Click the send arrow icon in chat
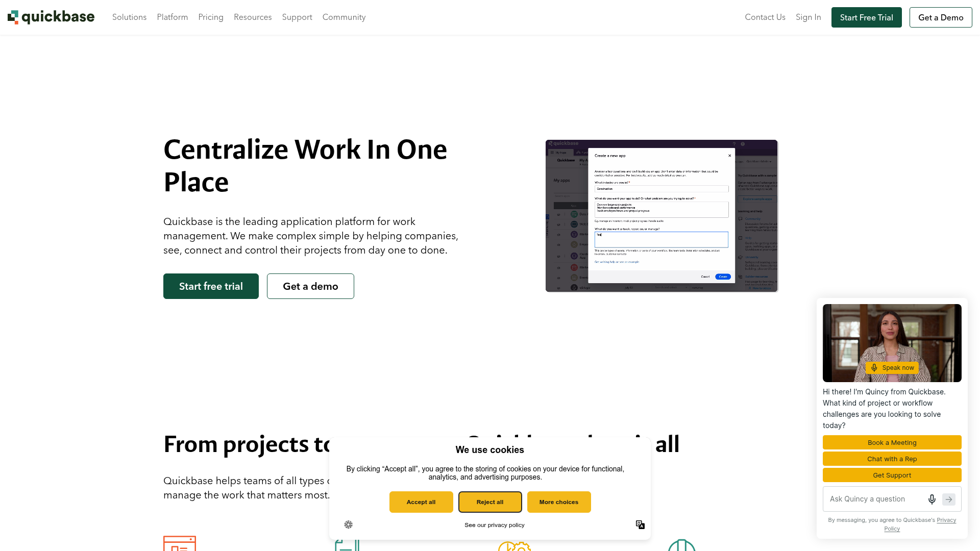980x551 pixels. tap(949, 499)
